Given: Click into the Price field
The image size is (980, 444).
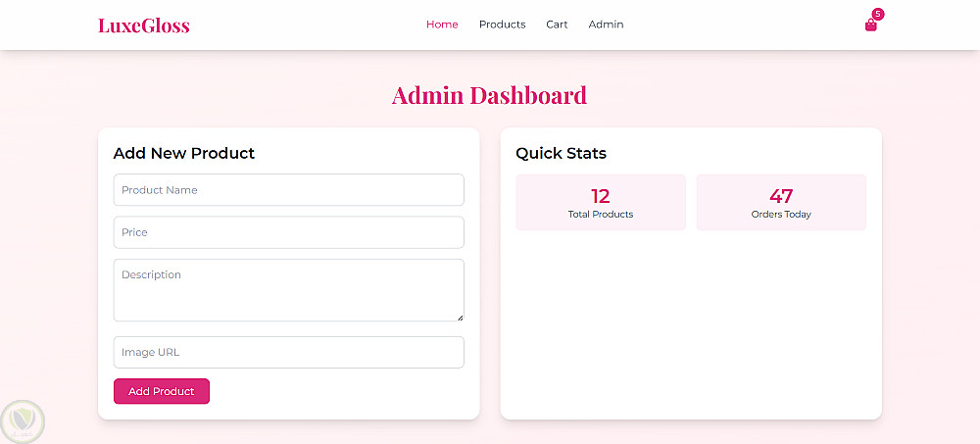Looking at the screenshot, I should pyautogui.click(x=289, y=232).
